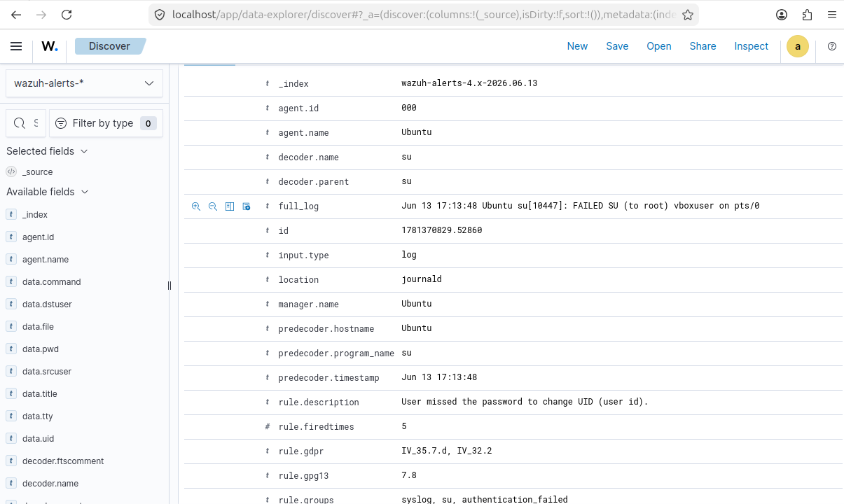This screenshot has width=844, height=504.
Task: Click location value journald
Action: (x=422, y=279)
